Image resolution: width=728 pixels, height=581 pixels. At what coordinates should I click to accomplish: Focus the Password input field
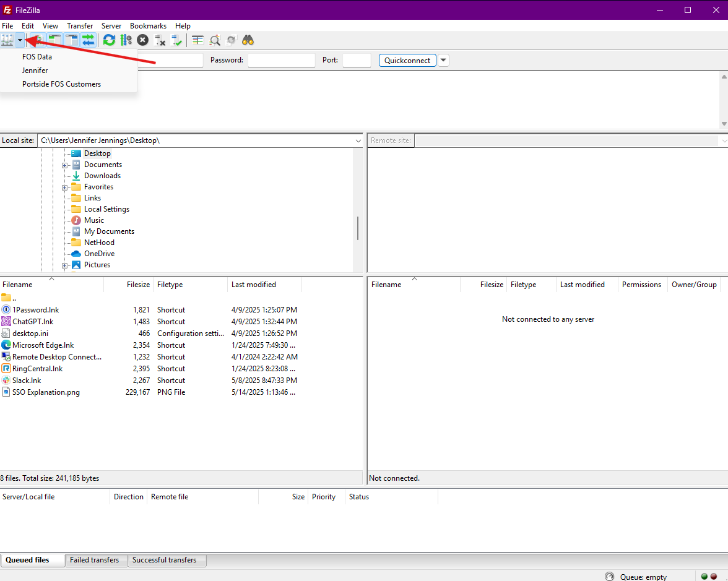[x=281, y=61]
